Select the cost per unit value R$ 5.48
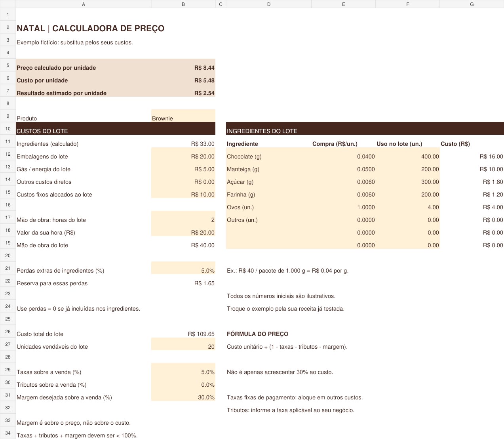This screenshot has height=439, width=504. pos(183,78)
